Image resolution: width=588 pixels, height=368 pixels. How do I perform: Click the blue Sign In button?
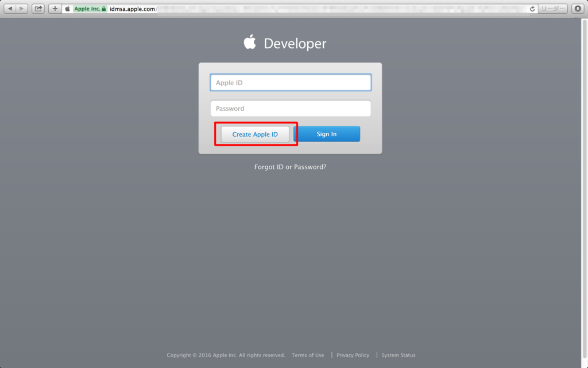(x=327, y=134)
